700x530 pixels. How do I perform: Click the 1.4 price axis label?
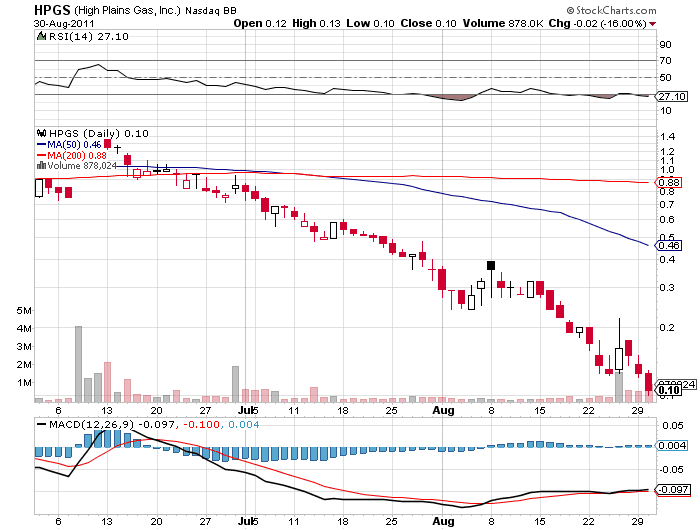(667, 137)
